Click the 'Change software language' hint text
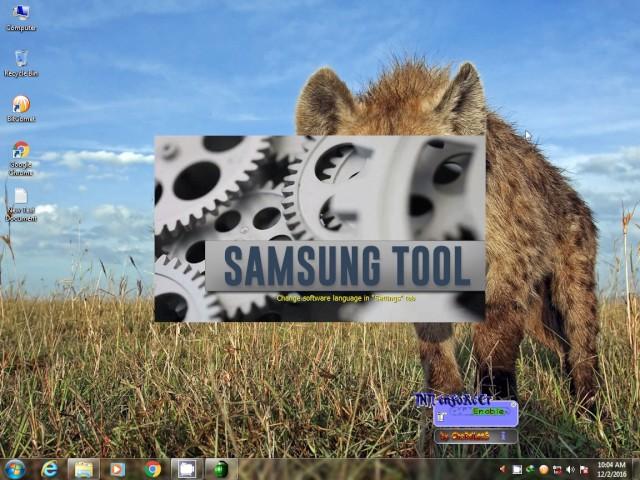 click(346, 298)
